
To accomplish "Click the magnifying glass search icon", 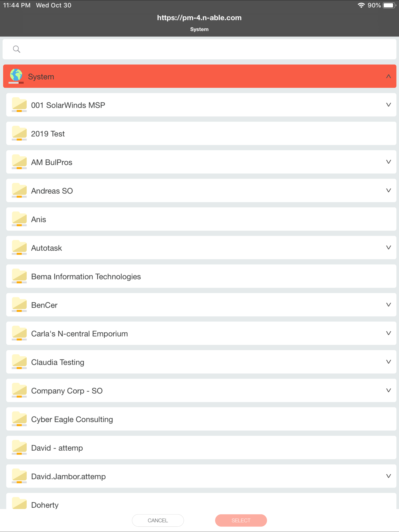I will pyautogui.click(x=16, y=49).
